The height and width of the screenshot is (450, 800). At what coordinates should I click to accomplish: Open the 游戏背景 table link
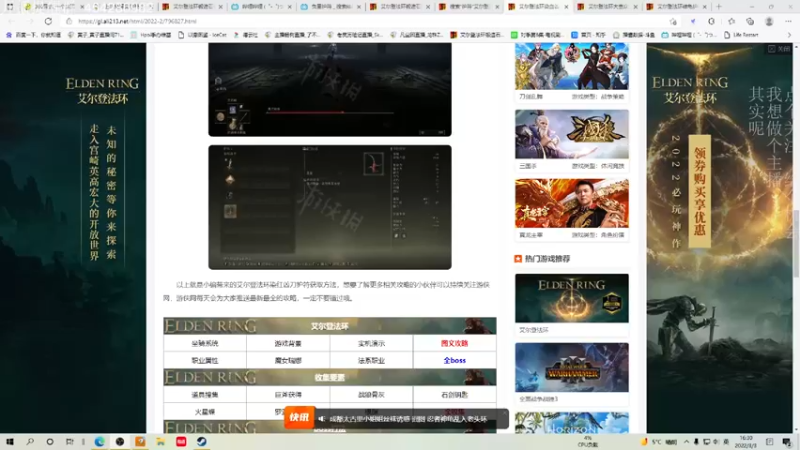pyautogui.click(x=288, y=343)
